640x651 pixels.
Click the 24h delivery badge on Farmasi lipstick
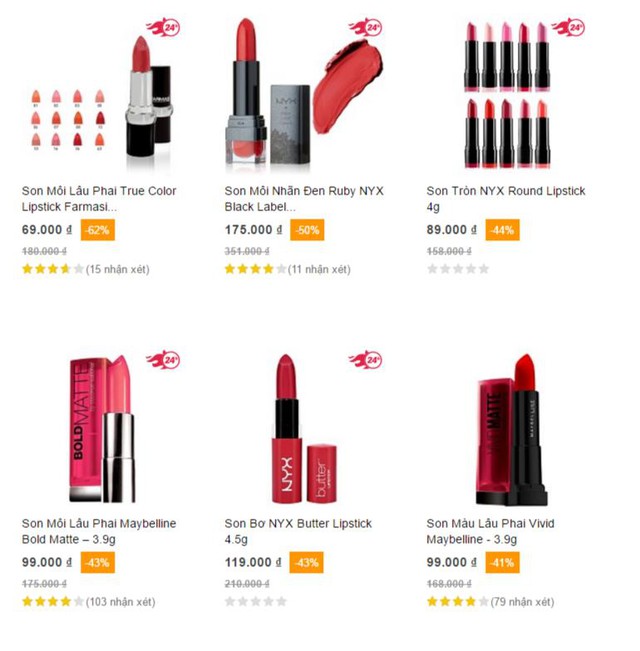(x=163, y=27)
